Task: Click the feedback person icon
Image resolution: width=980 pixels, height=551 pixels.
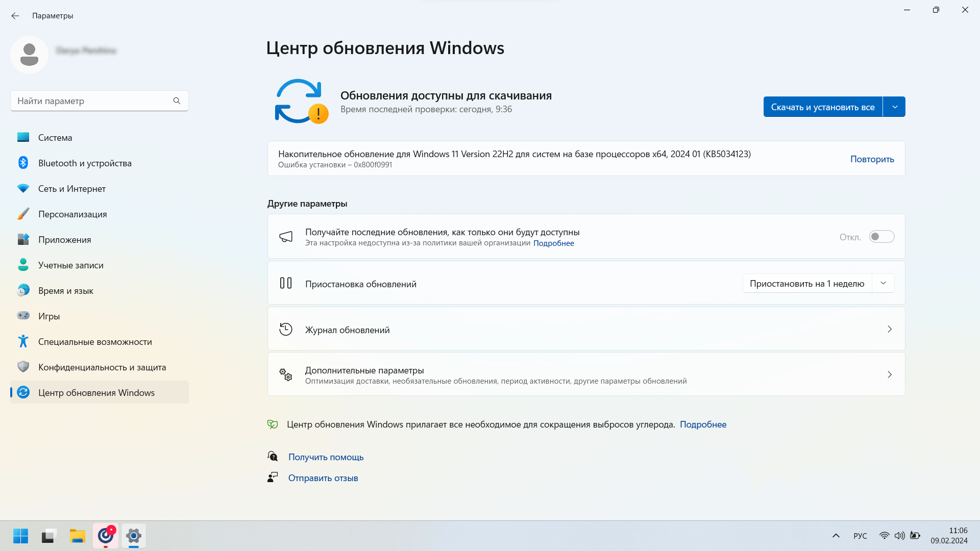Action: coord(273,477)
